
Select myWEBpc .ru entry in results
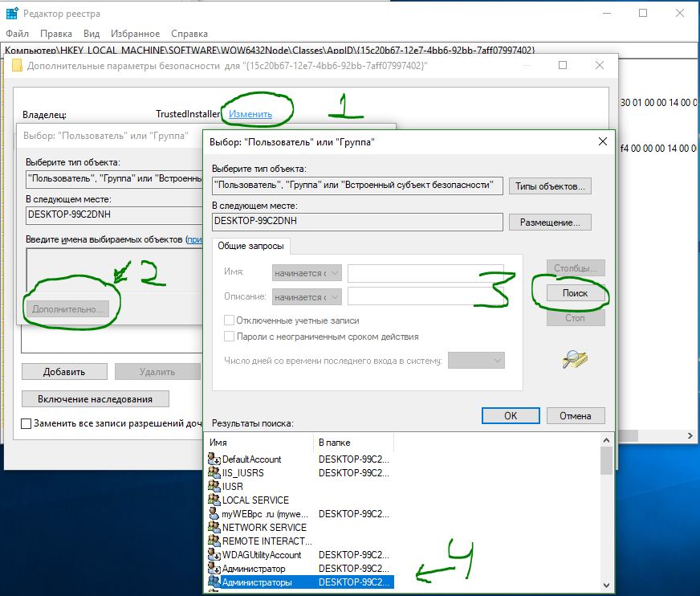(265, 514)
